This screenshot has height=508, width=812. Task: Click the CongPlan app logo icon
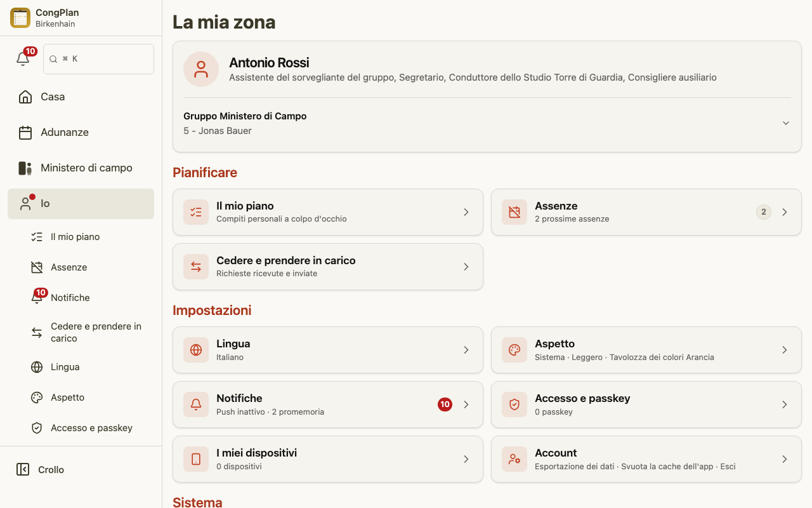[x=20, y=18]
